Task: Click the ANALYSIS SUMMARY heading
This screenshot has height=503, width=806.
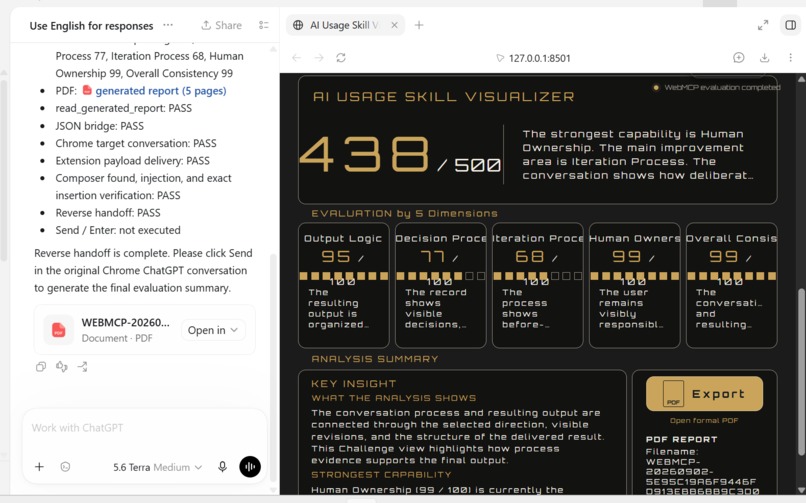Action: point(375,359)
